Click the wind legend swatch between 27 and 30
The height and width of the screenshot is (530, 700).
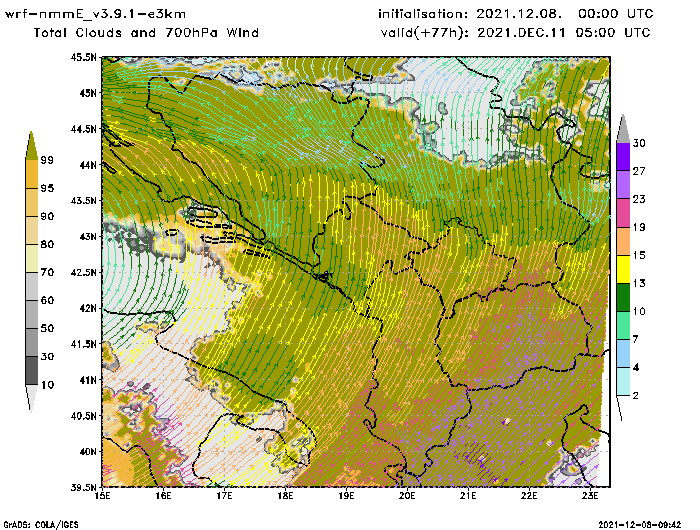pyautogui.click(x=623, y=157)
